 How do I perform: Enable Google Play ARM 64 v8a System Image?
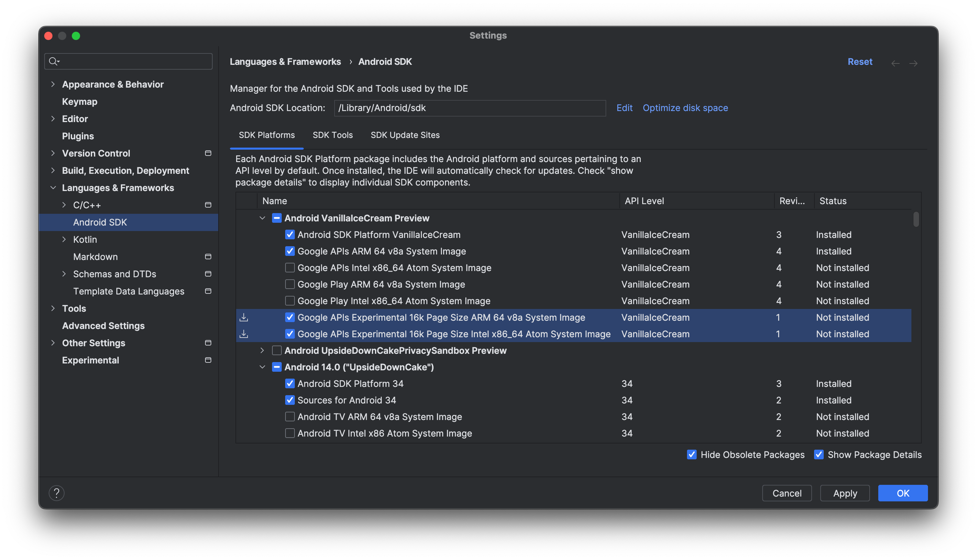tap(289, 284)
